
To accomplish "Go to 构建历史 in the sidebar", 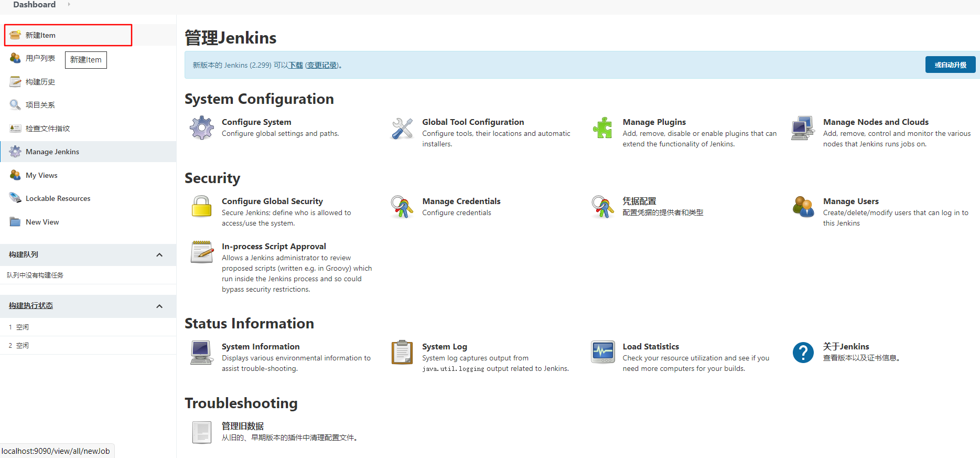I will [40, 82].
